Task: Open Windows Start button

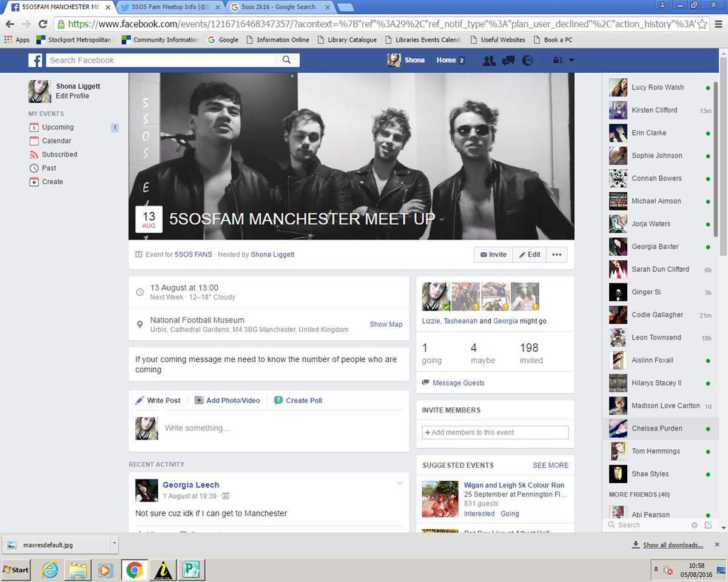Action: [16, 570]
